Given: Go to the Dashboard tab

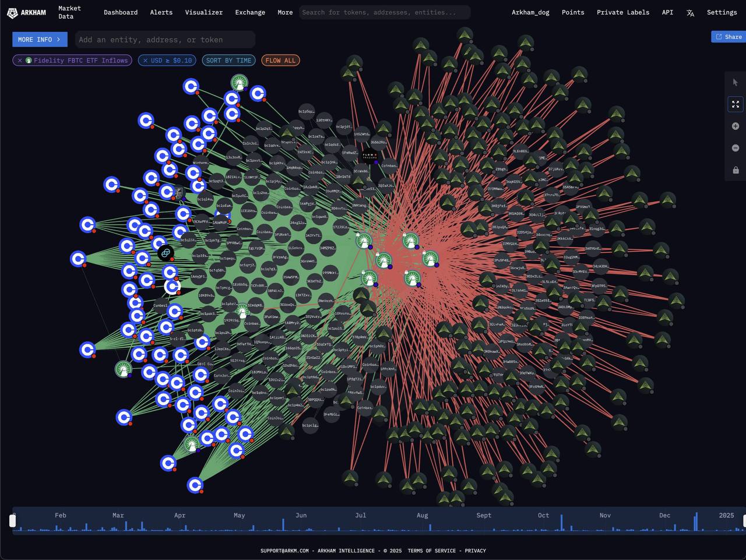Looking at the screenshot, I should (121, 12).
